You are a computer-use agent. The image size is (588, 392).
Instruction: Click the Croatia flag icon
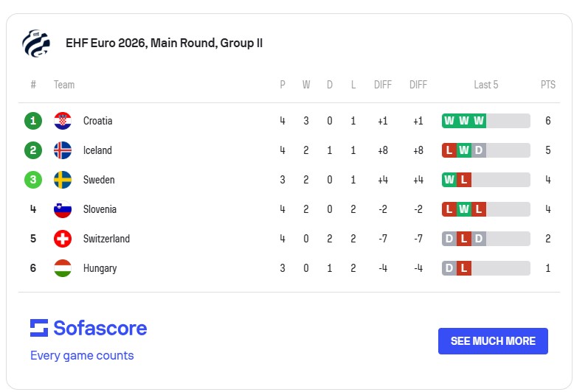(x=63, y=121)
